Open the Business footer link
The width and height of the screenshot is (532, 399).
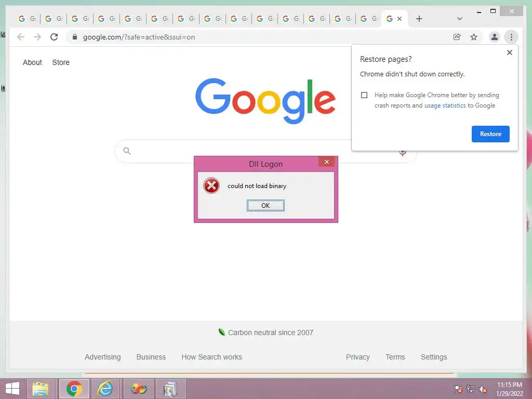(151, 357)
